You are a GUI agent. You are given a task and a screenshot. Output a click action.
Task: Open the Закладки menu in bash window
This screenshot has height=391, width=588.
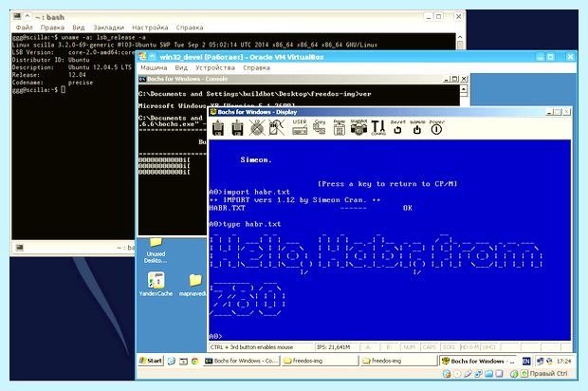tap(108, 28)
